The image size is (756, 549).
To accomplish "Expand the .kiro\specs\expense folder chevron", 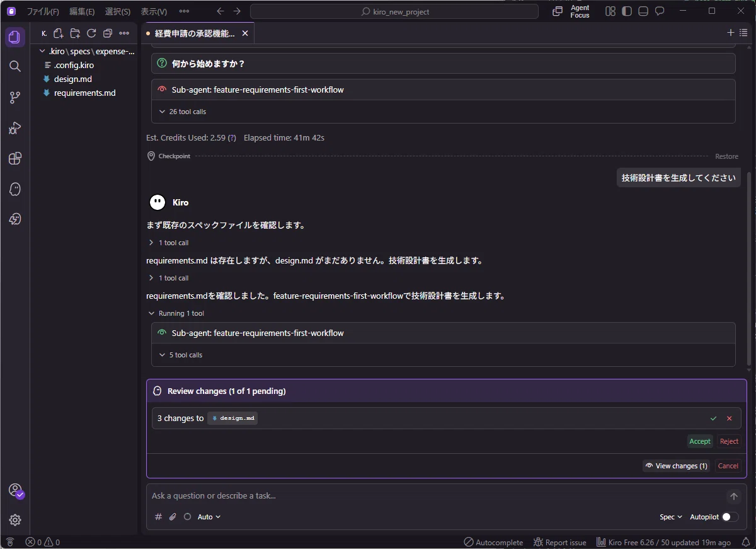I will click(42, 52).
